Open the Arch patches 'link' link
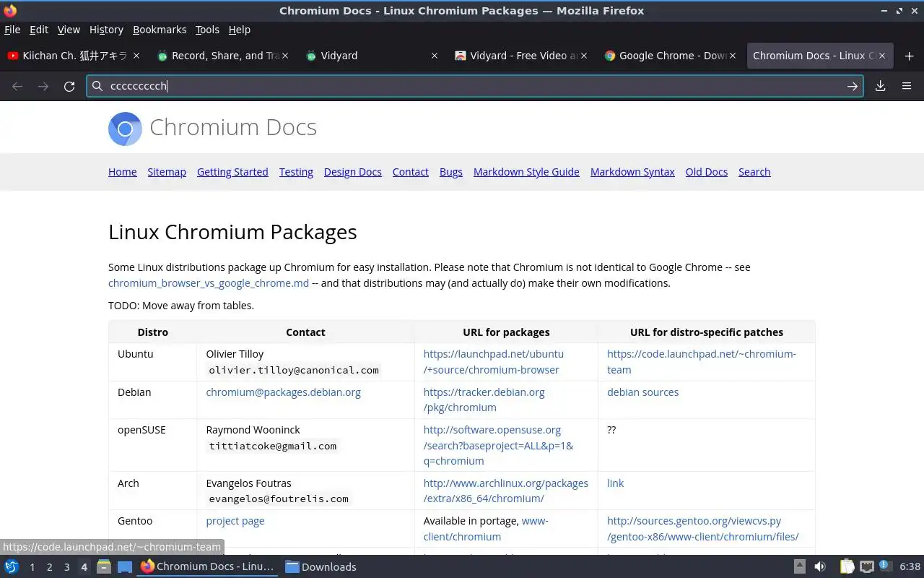The height and width of the screenshot is (578, 924). pyautogui.click(x=615, y=483)
